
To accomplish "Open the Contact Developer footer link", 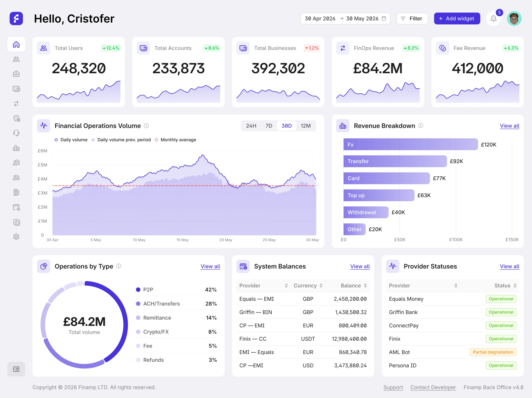I will pos(433,387).
